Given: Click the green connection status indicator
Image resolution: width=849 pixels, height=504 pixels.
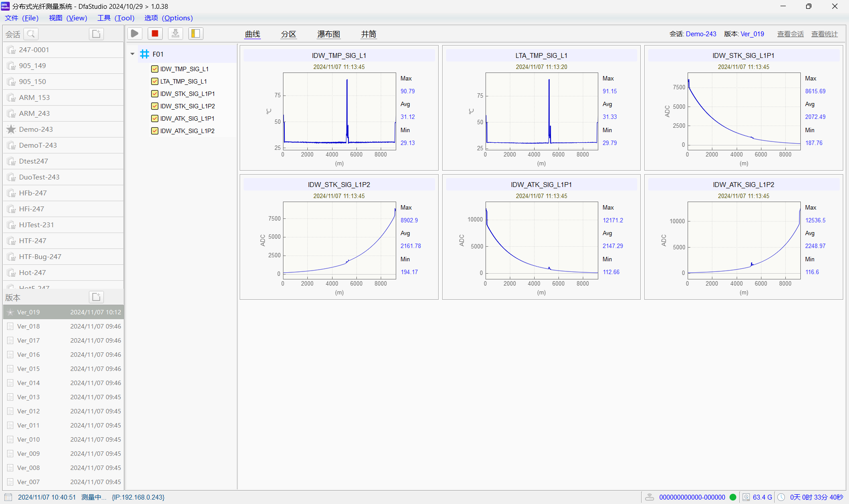Looking at the screenshot, I should tap(733, 497).
